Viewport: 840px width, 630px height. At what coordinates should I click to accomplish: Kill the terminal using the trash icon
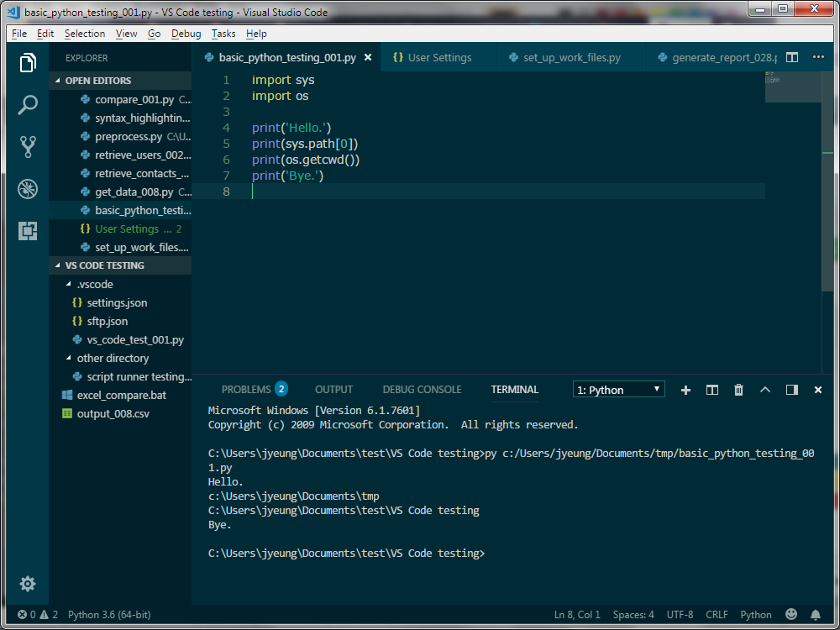tap(738, 389)
